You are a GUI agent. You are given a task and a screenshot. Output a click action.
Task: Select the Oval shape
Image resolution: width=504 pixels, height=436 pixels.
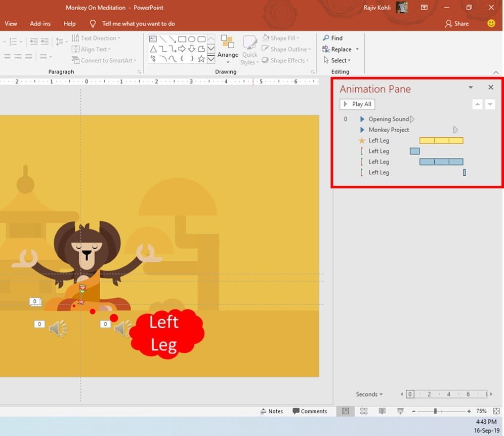(x=192, y=39)
